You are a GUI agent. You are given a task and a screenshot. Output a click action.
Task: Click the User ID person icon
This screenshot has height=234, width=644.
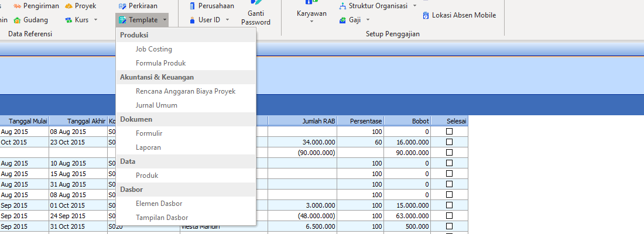click(192, 20)
